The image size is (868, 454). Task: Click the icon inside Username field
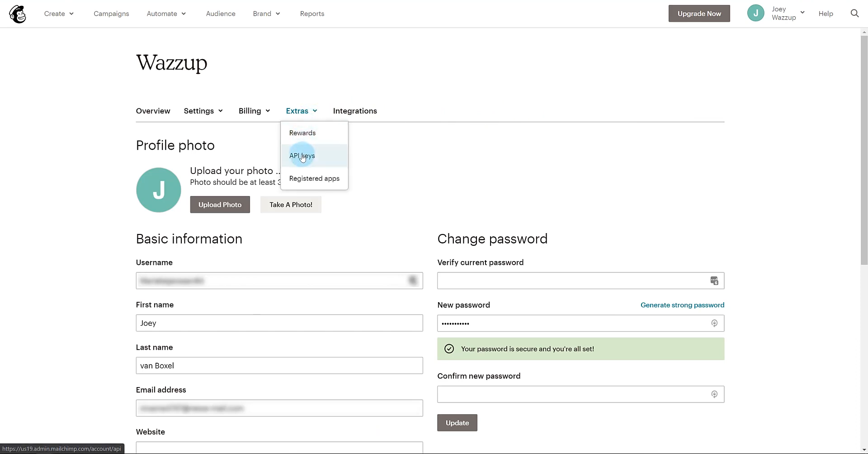click(413, 281)
